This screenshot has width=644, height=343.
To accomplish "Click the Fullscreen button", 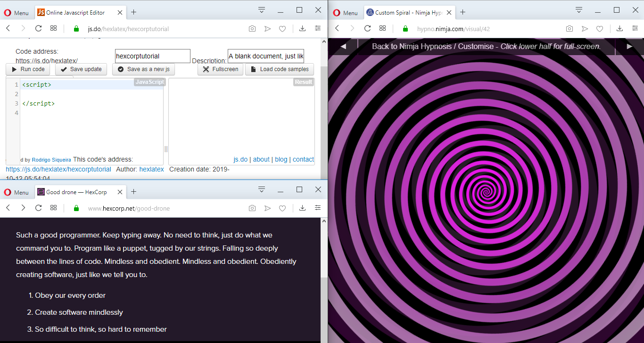I will (221, 69).
